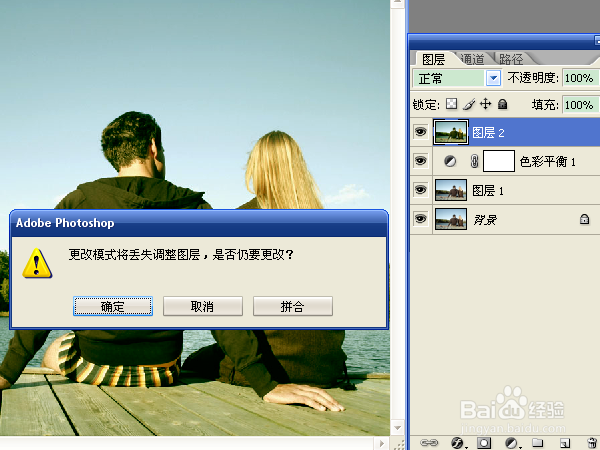Select the 背景 layer name
The height and width of the screenshot is (450, 600).
point(485,220)
